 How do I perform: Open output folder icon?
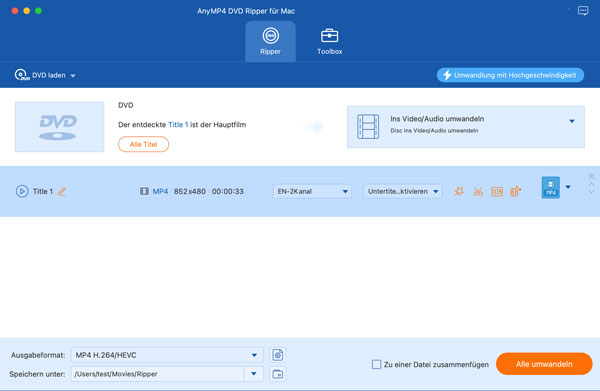(x=278, y=374)
